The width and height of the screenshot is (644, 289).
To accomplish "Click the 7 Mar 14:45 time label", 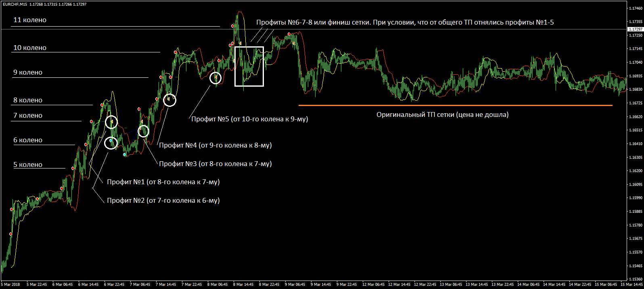I will pyautogui.click(x=166, y=285).
